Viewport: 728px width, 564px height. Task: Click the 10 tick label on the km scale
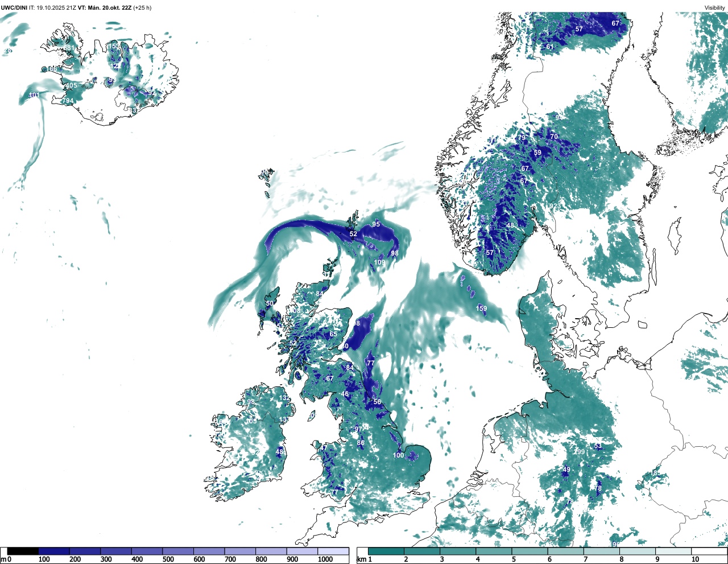(695, 559)
